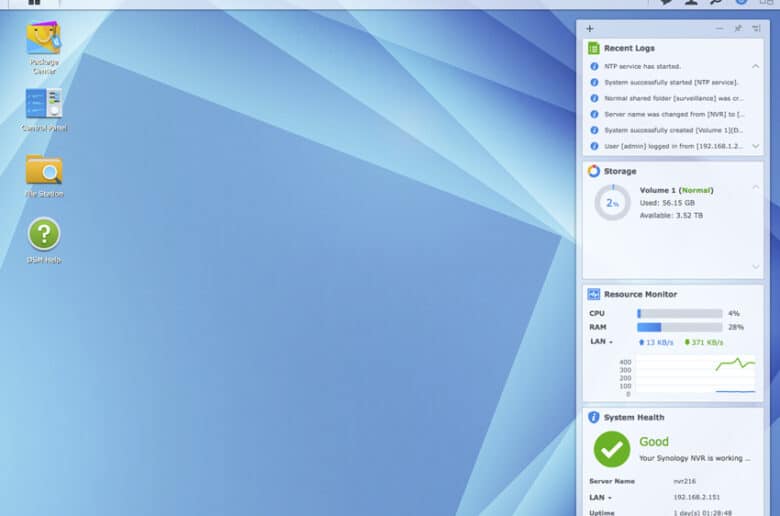Screen dimensions: 780x516
Task: Open the 'System Health' widget title
Action: pos(634,417)
